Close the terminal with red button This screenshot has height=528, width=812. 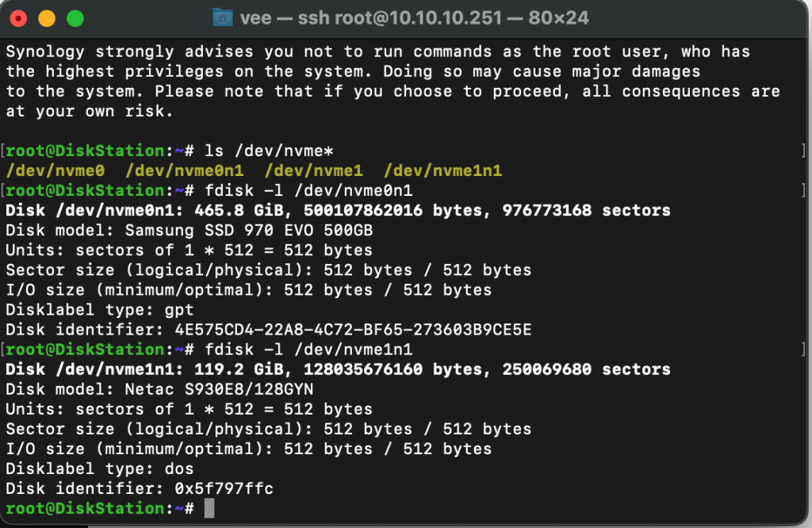click(19, 19)
